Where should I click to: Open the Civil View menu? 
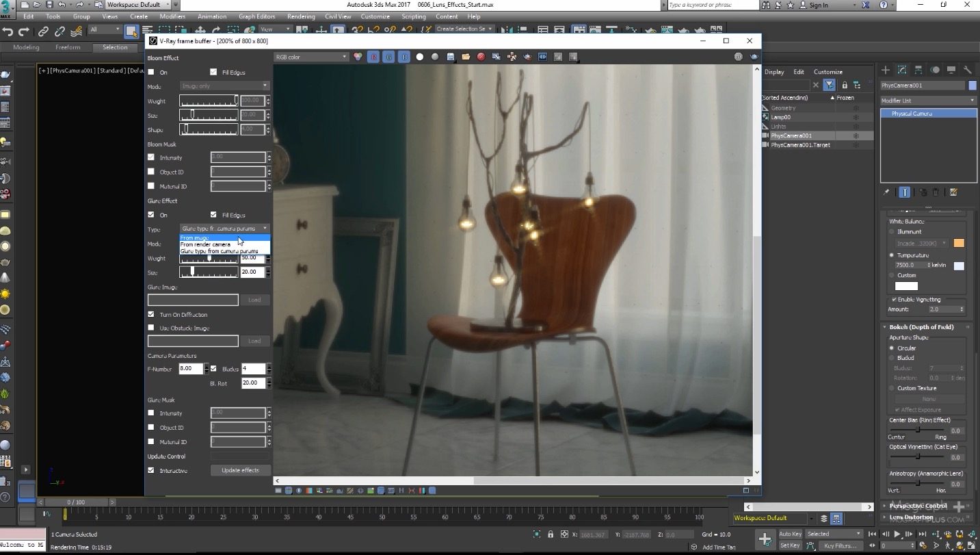pyautogui.click(x=338, y=16)
